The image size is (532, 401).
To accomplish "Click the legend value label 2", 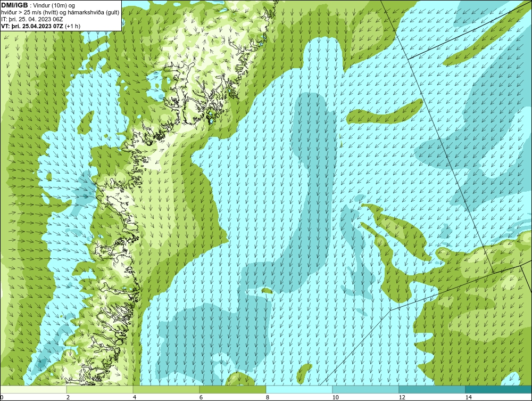I will (x=68, y=397).
